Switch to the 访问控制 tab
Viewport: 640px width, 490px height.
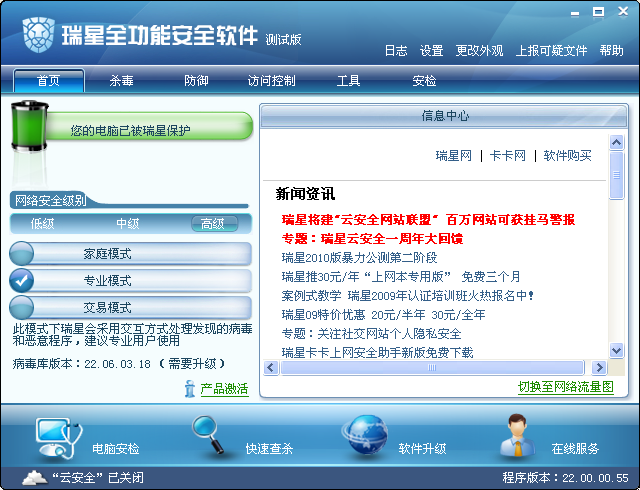point(271,80)
